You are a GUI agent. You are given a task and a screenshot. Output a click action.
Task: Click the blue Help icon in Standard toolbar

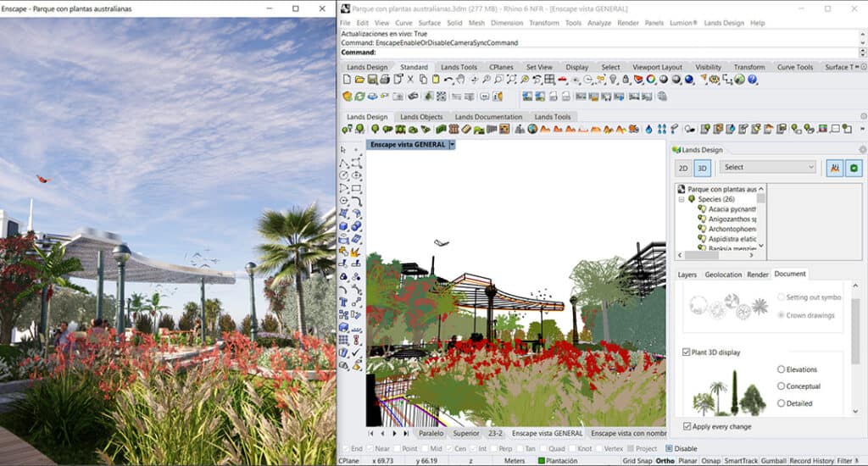coord(752,80)
